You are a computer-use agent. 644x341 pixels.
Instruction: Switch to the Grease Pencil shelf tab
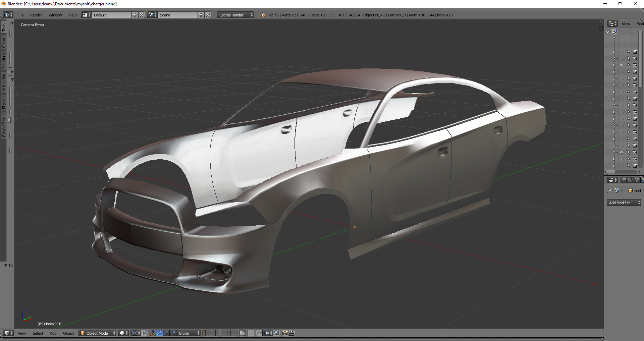pos(4,125)
